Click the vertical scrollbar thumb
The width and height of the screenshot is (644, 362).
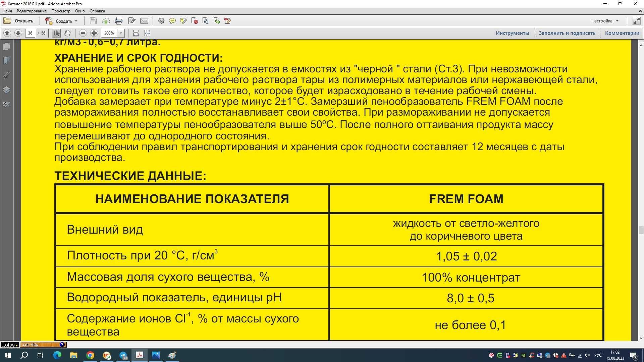(x=641, y=230)
